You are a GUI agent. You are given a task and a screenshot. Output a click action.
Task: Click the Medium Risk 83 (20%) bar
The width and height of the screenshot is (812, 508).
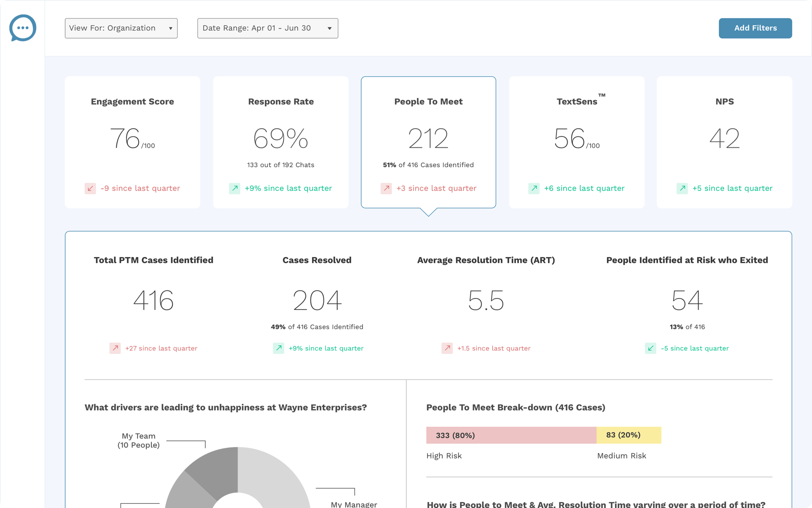(x=628, y=435)
